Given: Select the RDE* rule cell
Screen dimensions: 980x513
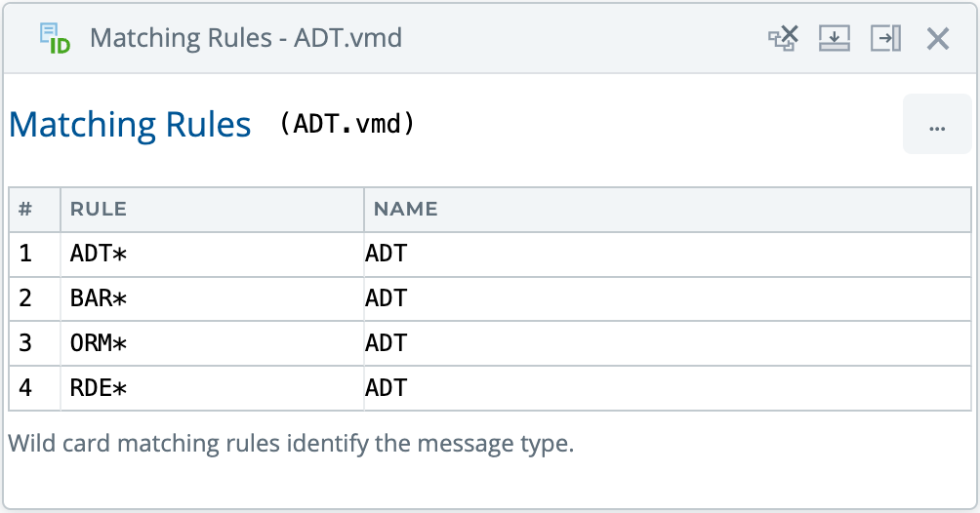Looking at the screenshot, I should point(100,388).
